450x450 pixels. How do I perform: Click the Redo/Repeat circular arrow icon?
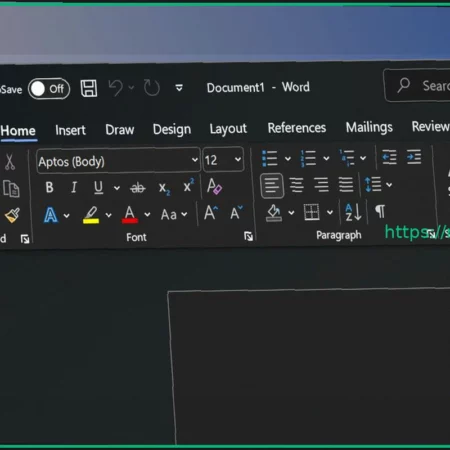tap(152, 88)
